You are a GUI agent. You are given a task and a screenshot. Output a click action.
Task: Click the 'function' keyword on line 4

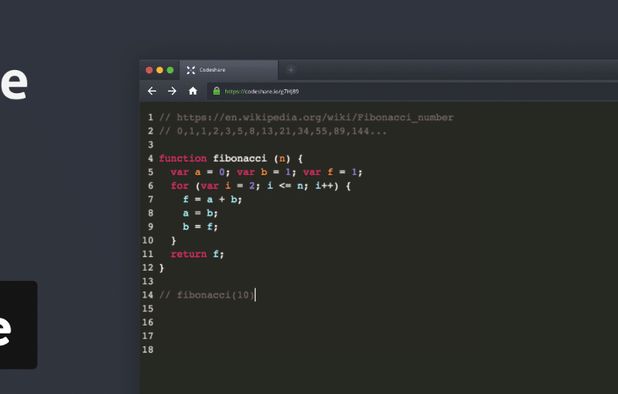[183, 158]
